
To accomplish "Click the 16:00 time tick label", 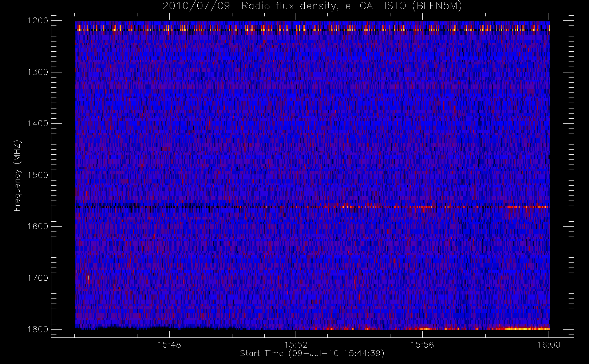I will [549, 345].
